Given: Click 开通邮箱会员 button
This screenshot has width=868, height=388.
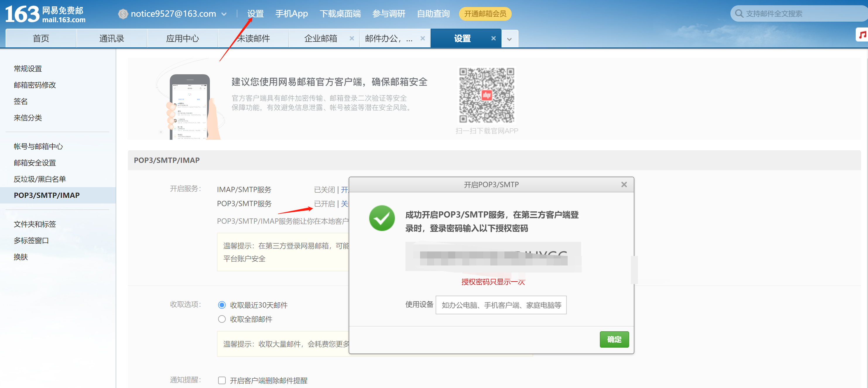Looking at the screenshot, I should (485, 14).
